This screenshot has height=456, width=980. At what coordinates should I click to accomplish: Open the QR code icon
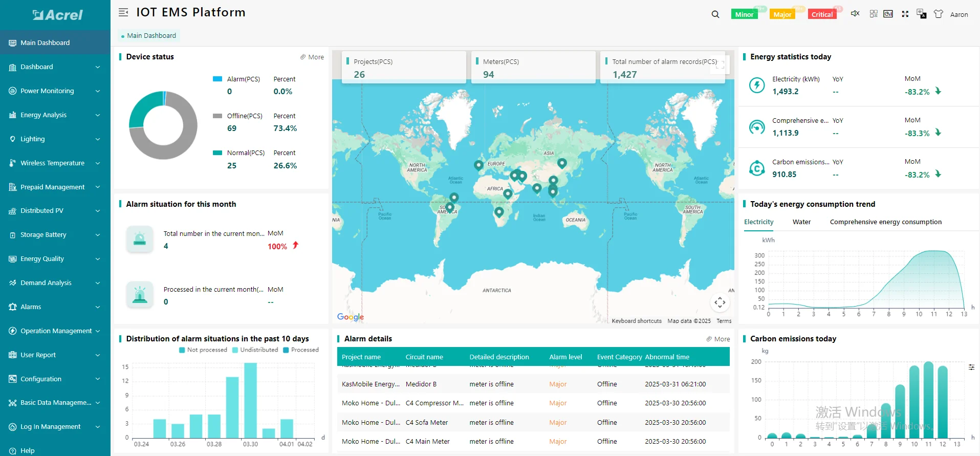click(874, 14)
